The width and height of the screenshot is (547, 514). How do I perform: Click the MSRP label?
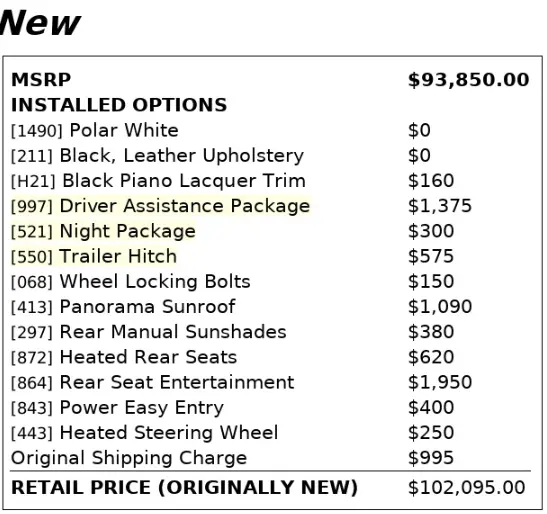click(41, 80)
